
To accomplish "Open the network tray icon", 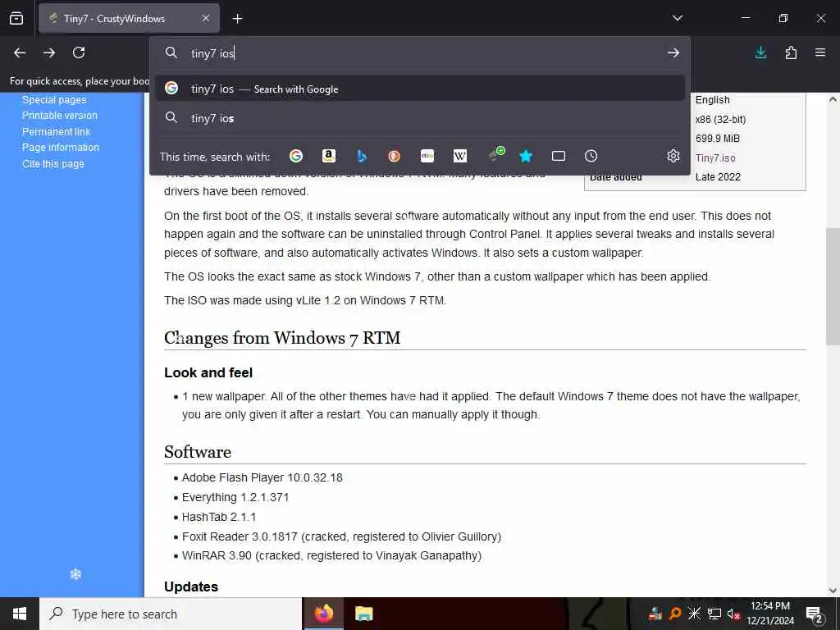I will pyautogui.click(x=714, y=614).
